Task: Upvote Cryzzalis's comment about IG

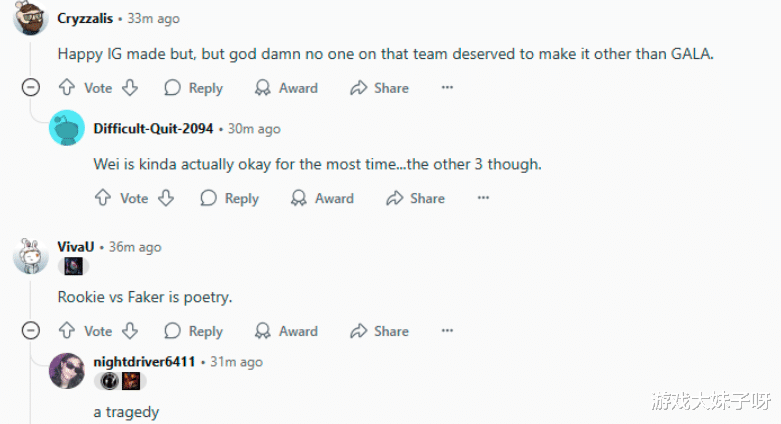Action: click(x=67, y=88)
